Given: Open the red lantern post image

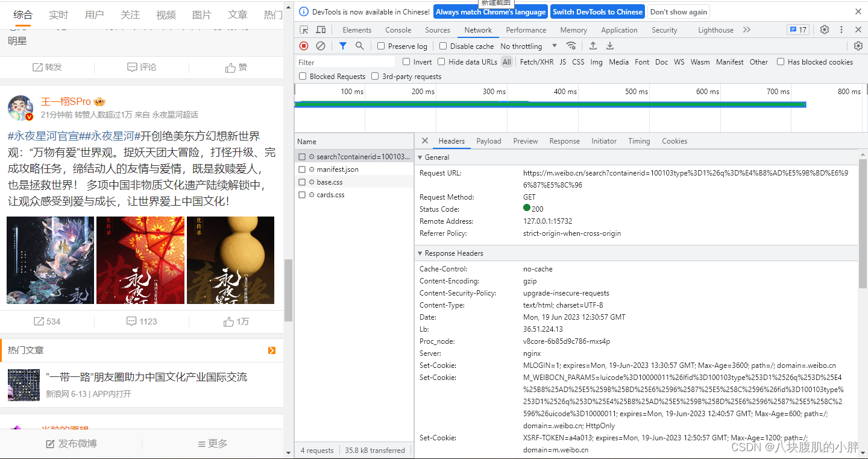Looking at the screenshot, I should click(140, 260).
